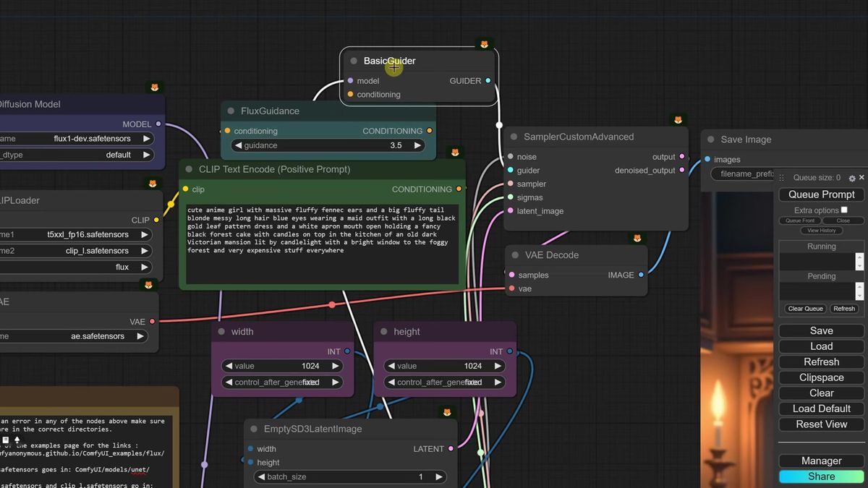
Task: Collapse CLIP Text Encode node via title dot
Action: (x=189, y=169)
